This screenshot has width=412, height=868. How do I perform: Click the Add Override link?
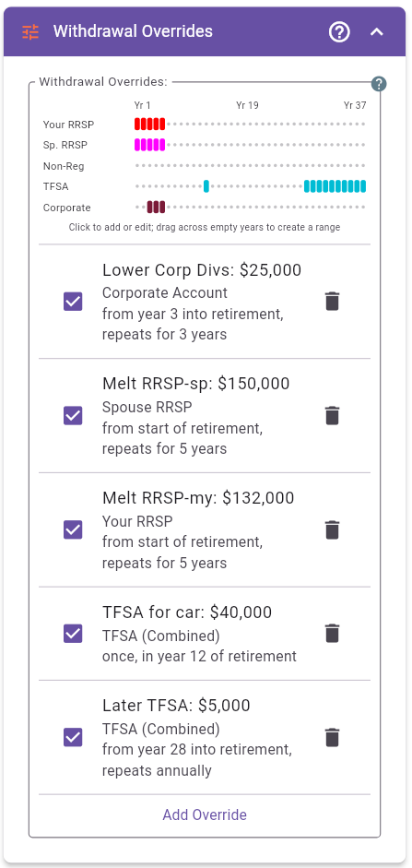coord(205,814)
